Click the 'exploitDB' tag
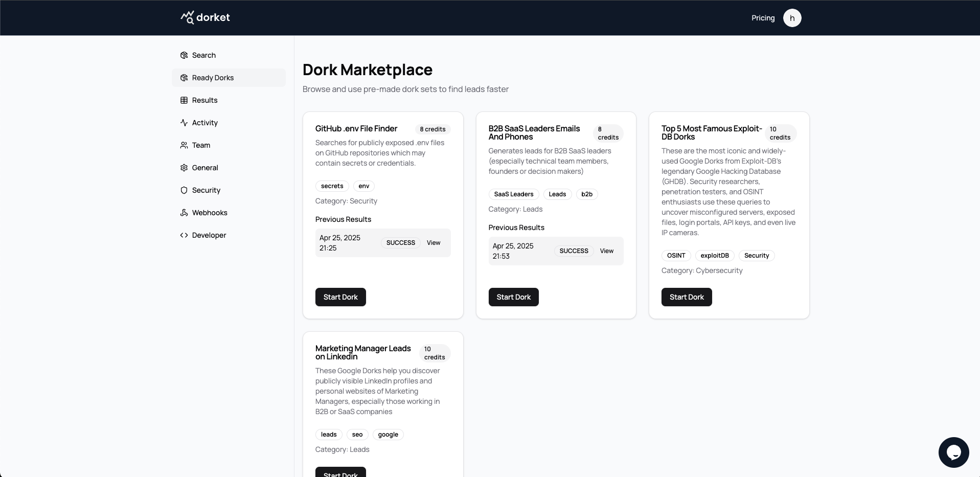The height and width of the screenshot is (477, 980). [x=715, y=256]
